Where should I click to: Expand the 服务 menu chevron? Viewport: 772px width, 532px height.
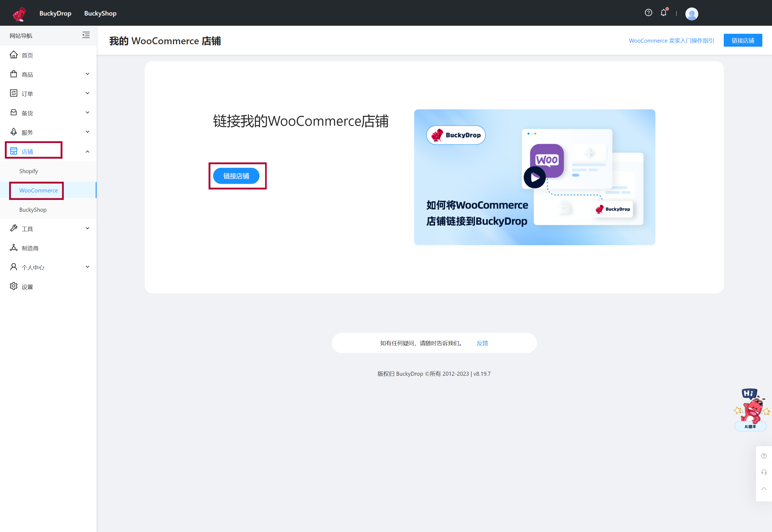tap(87, 132)
